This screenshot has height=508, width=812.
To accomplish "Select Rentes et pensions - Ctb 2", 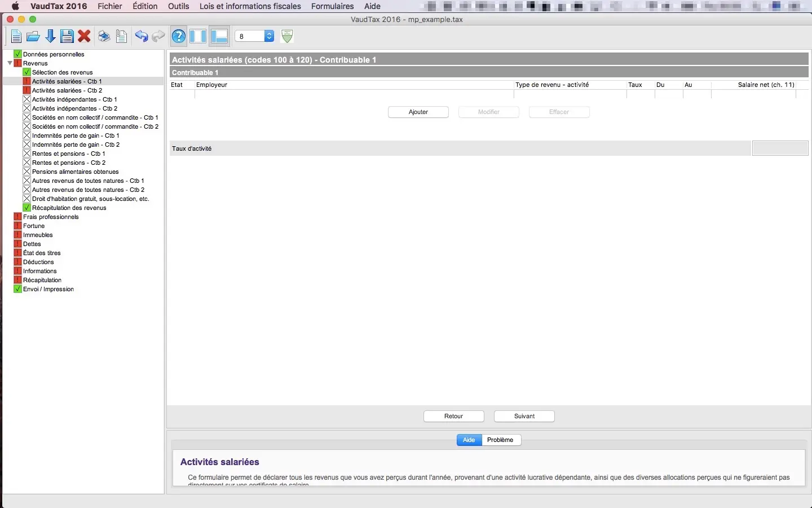I will [x=69, y=163].
